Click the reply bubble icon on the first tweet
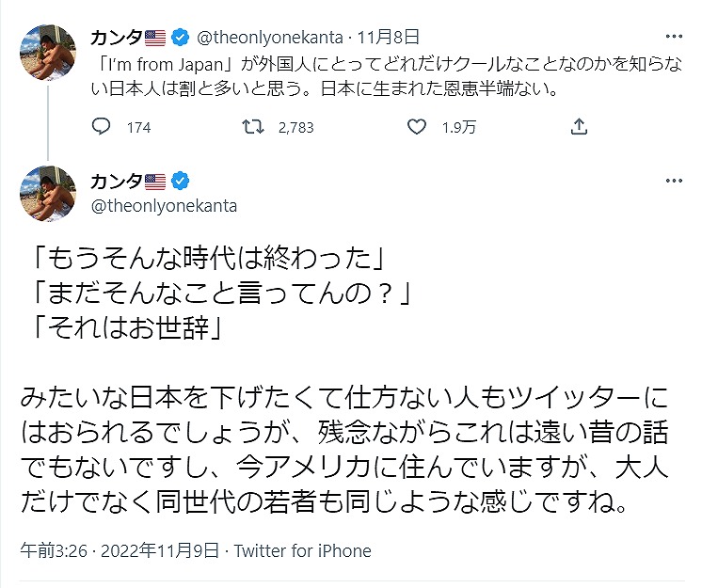Viewport: 702px width, 588px height. [x=104, y=127]
